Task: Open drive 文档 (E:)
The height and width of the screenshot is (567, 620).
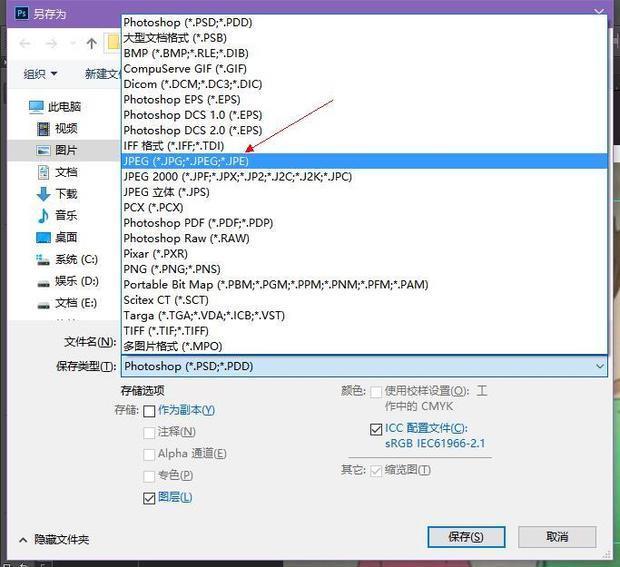Action: coord(67,303)
